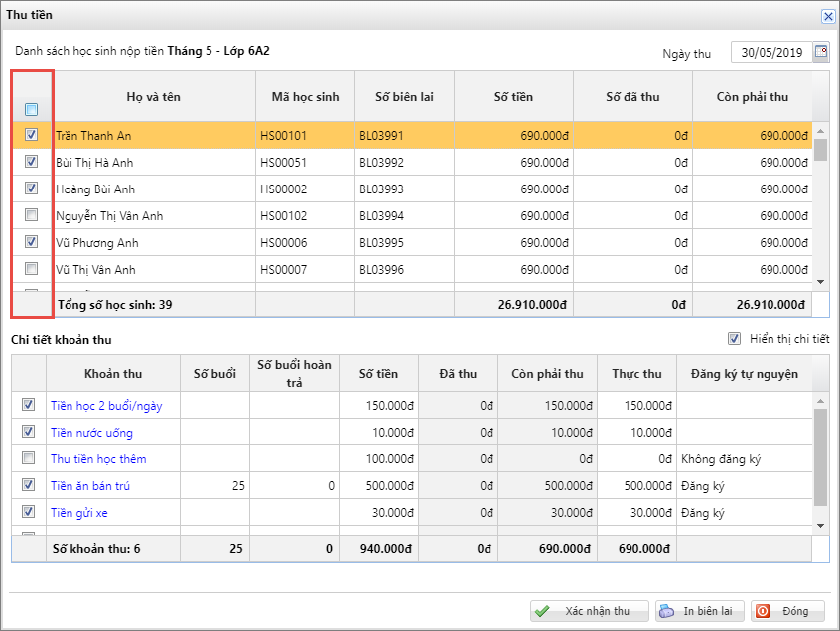
Task: Close the Thu tiền dialog with X
Action: coord(827,16)
